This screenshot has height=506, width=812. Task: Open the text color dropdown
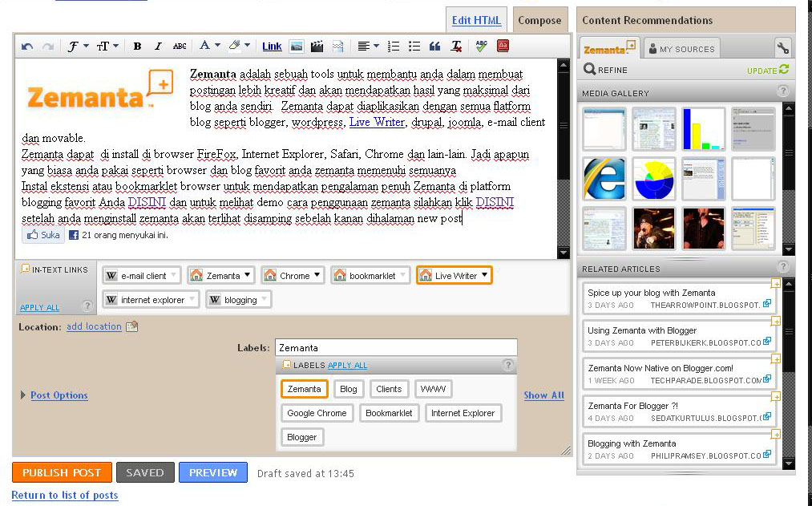coord(210,46)
